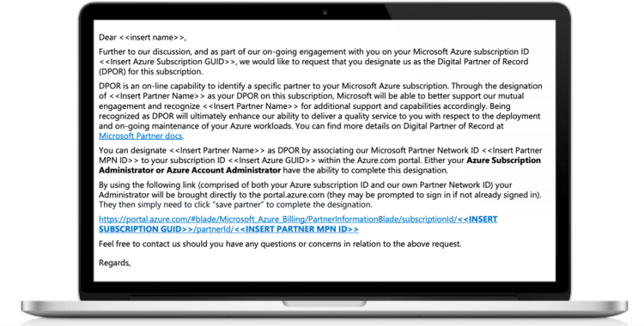
Task: Open the Microsoft Partner docs link
Action: coord(141,136)
